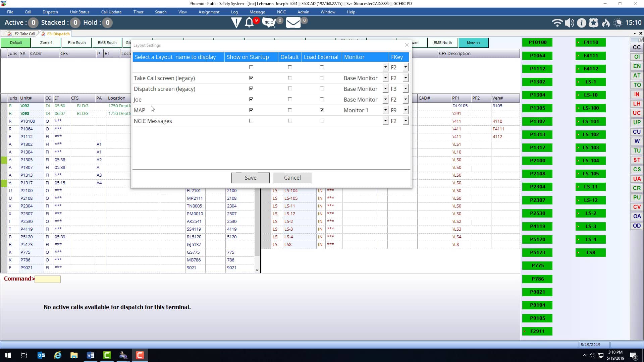Enable Default for Dispatch screen (legacy)

289,88
